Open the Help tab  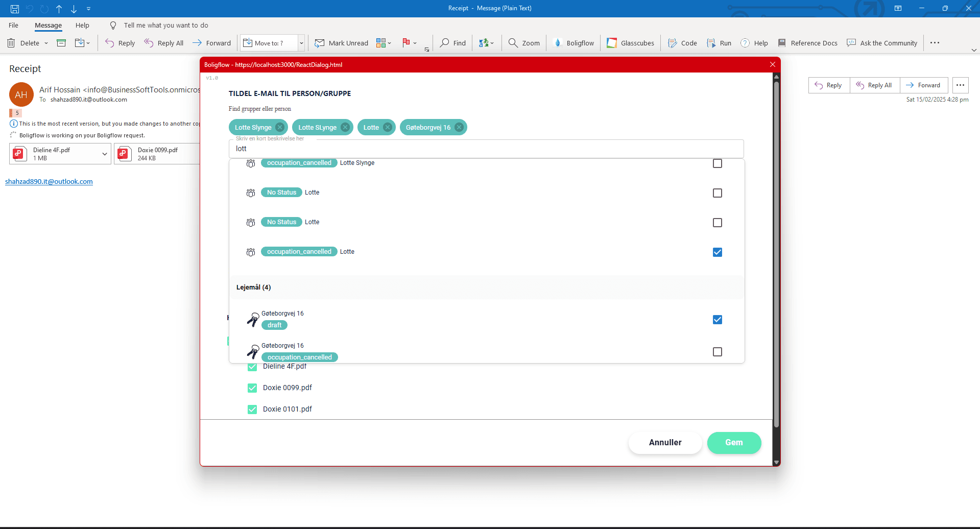82,26
